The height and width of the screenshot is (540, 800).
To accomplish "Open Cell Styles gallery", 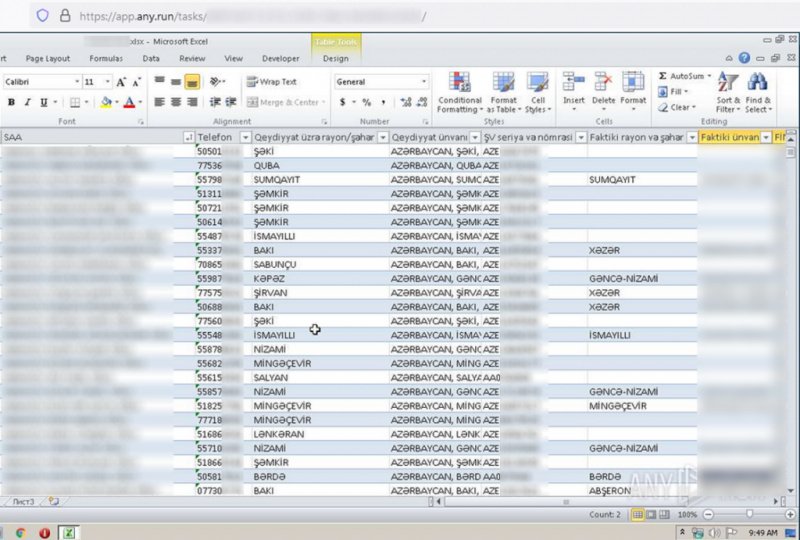I will (538, 91).
